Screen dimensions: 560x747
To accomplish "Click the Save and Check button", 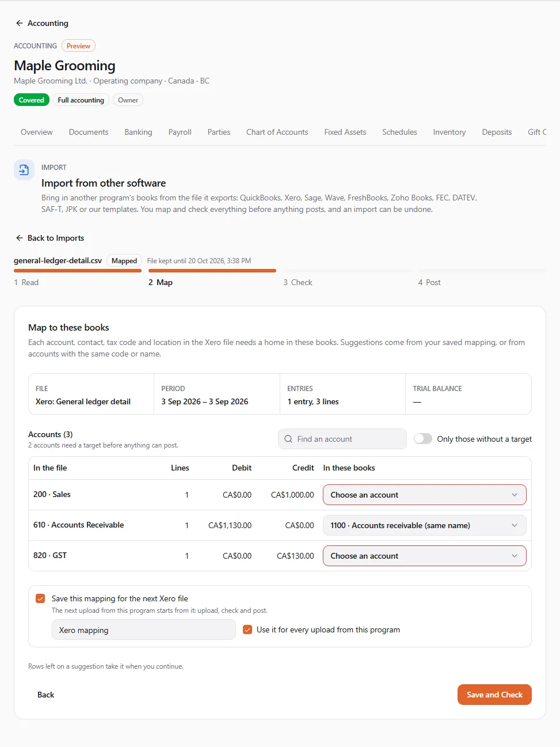I will coord(494,695).
